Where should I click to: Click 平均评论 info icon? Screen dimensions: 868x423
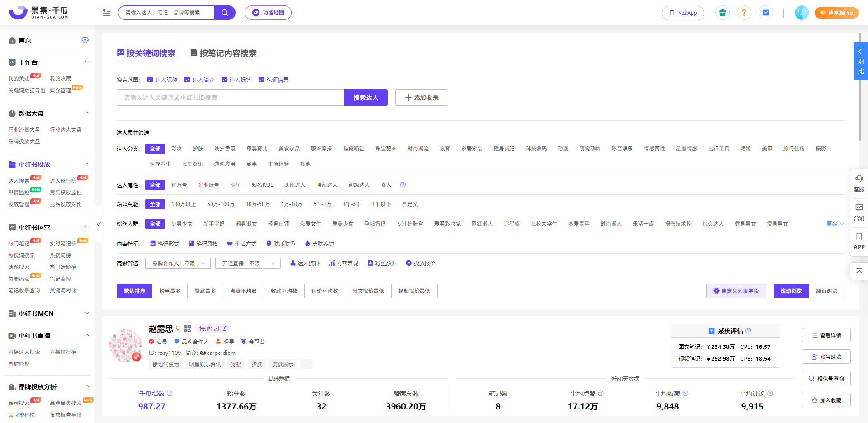770,394
